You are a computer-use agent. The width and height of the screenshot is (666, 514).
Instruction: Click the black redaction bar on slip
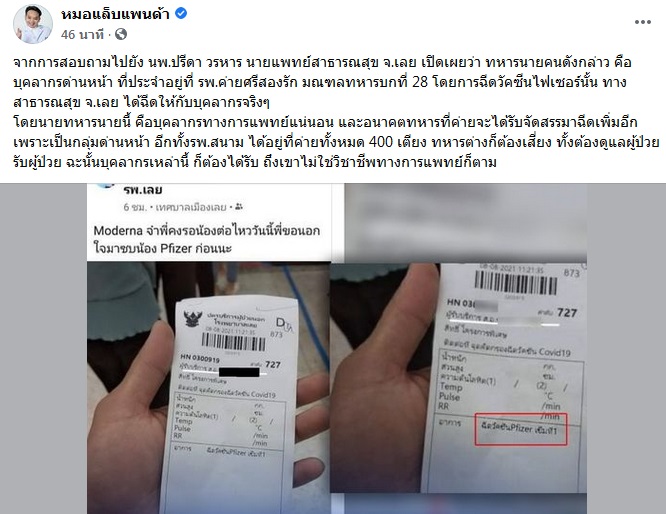coord(239,373)
